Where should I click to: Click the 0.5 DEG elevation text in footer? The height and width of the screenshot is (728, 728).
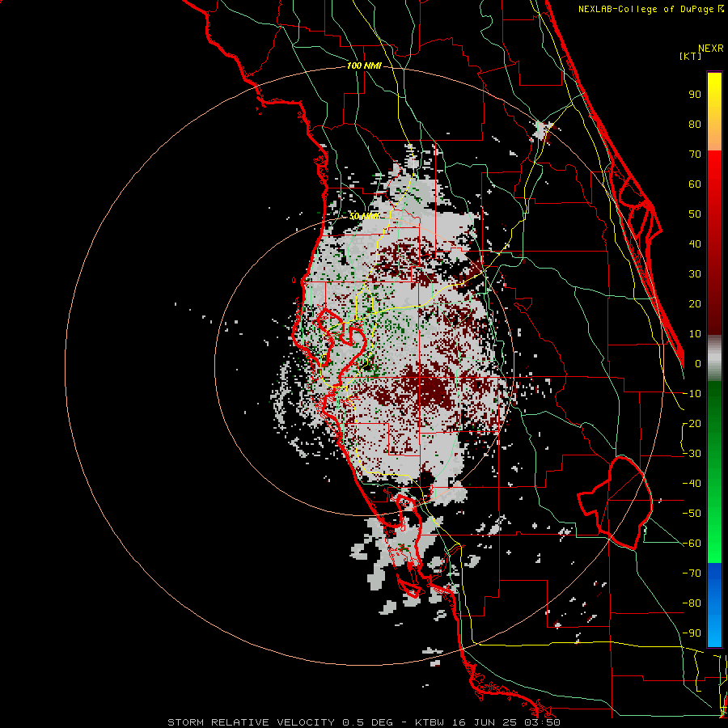(x=367, y=722)
